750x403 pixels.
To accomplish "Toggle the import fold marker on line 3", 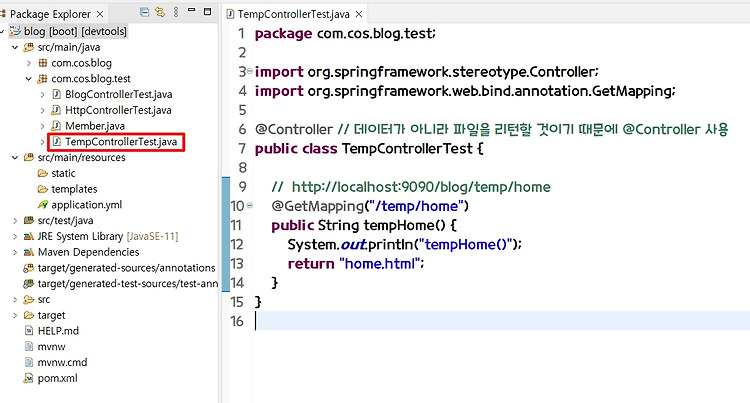I will click(x=249, y=71).
